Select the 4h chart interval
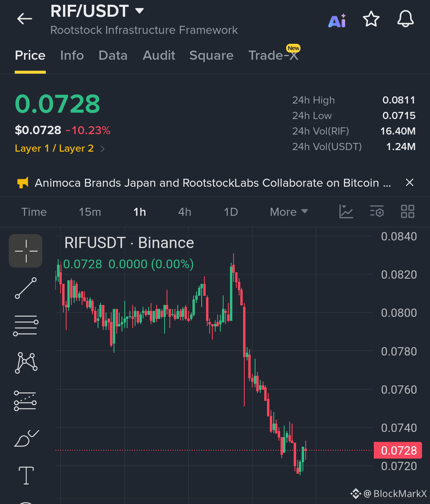 [185, 212]
